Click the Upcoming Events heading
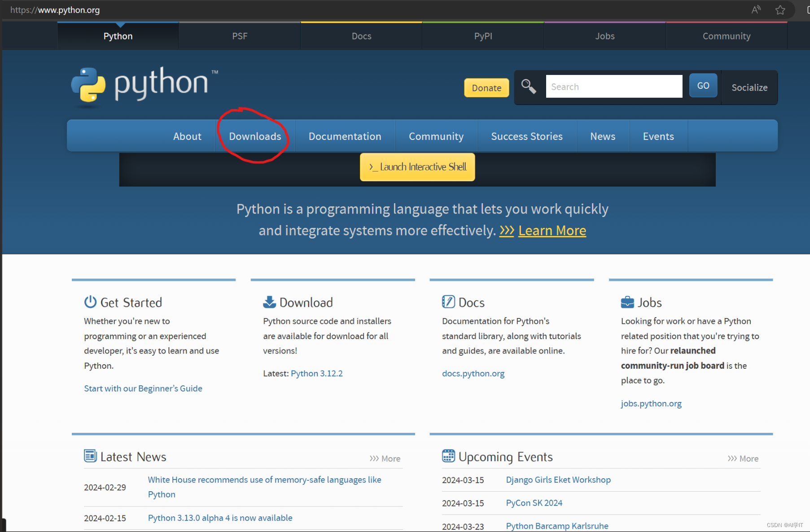 [506, 457]
